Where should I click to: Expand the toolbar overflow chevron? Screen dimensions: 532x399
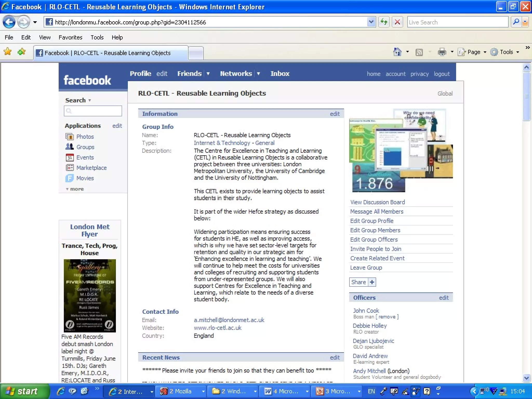(x=528, y=48)
